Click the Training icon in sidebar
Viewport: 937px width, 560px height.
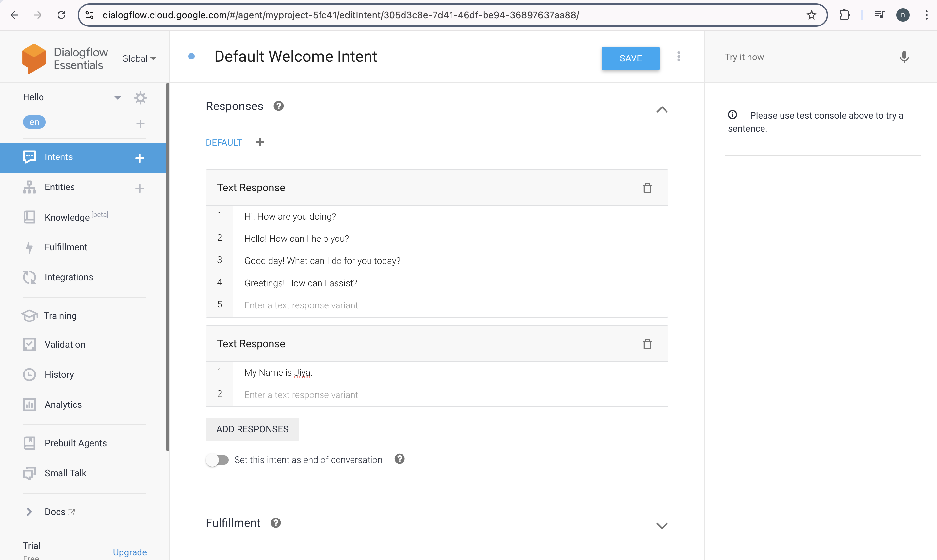pos(30,315)
